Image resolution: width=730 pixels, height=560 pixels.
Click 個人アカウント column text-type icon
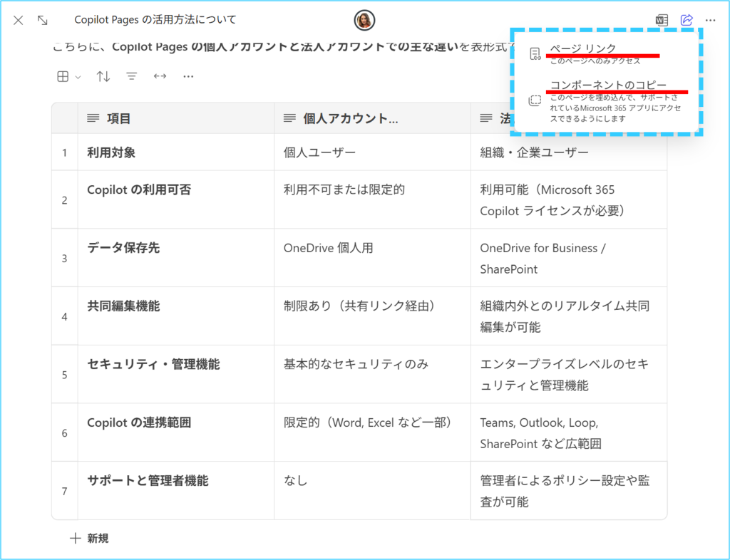[x=289, y=118]
